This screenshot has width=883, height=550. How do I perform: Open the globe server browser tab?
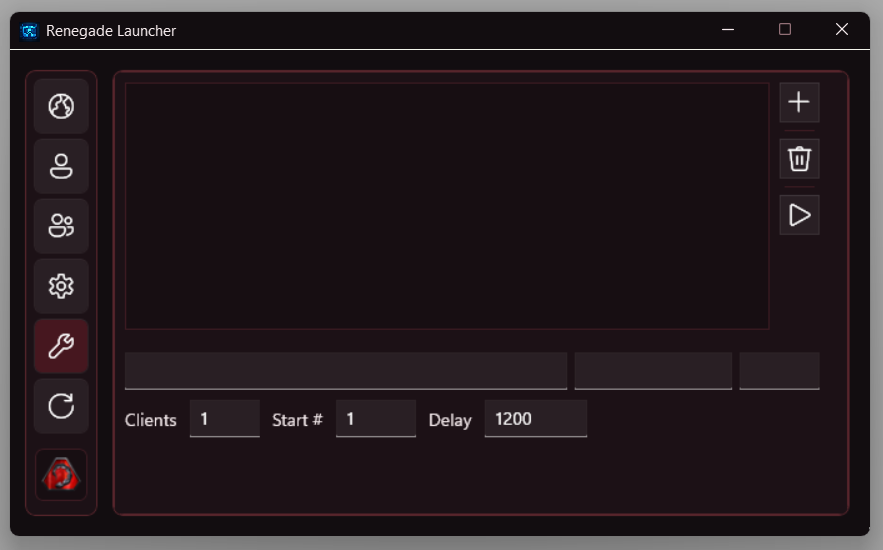coord(61,106)
